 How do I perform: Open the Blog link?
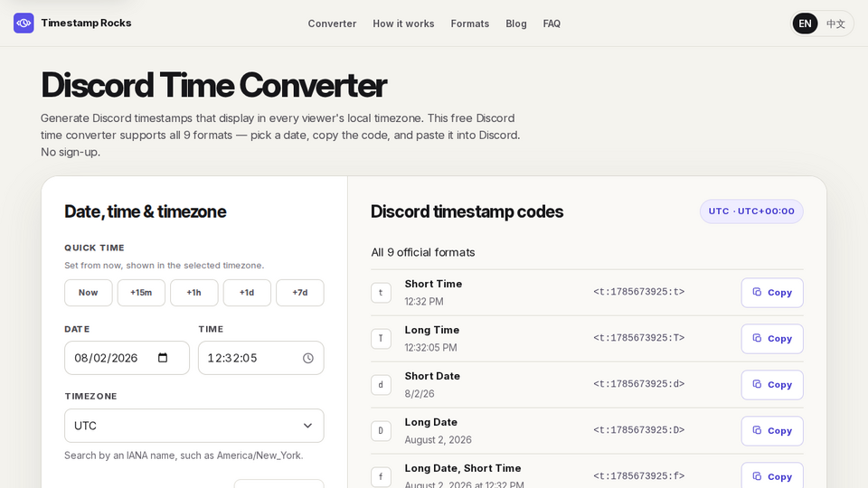coord(516,23)
